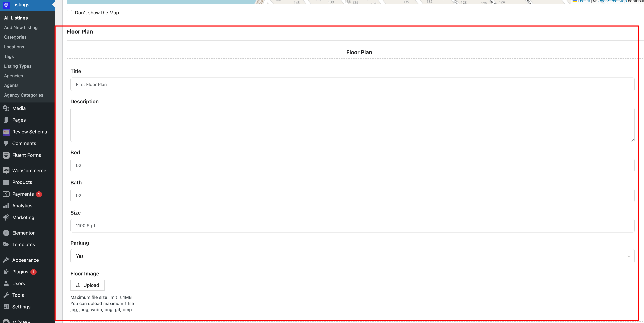Click the WooCommerce logo icon
644x323 pixels.
[6, 170]
